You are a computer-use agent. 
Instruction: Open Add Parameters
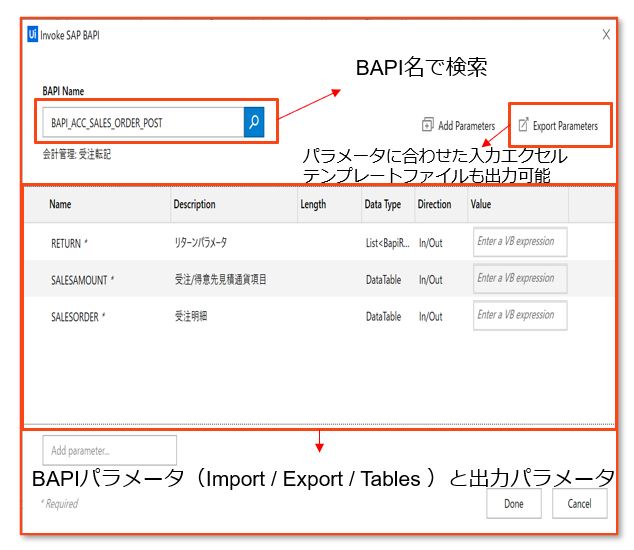click(x=459, y=125)
